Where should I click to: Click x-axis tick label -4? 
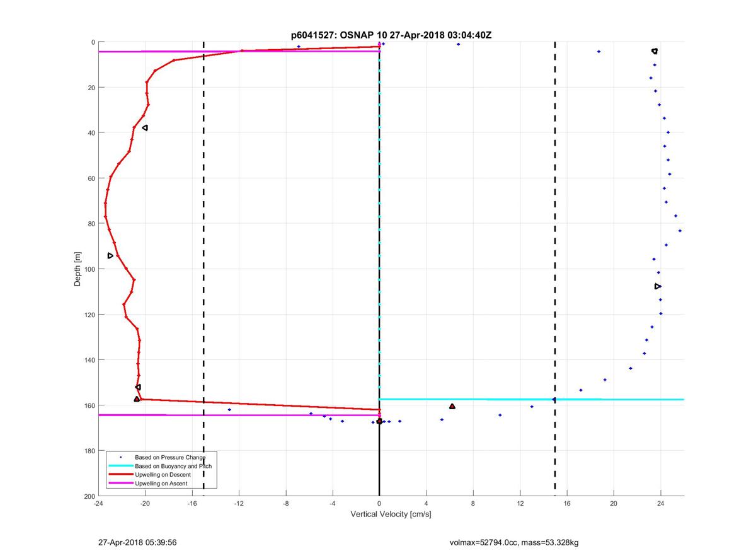(x=333, y=504)
